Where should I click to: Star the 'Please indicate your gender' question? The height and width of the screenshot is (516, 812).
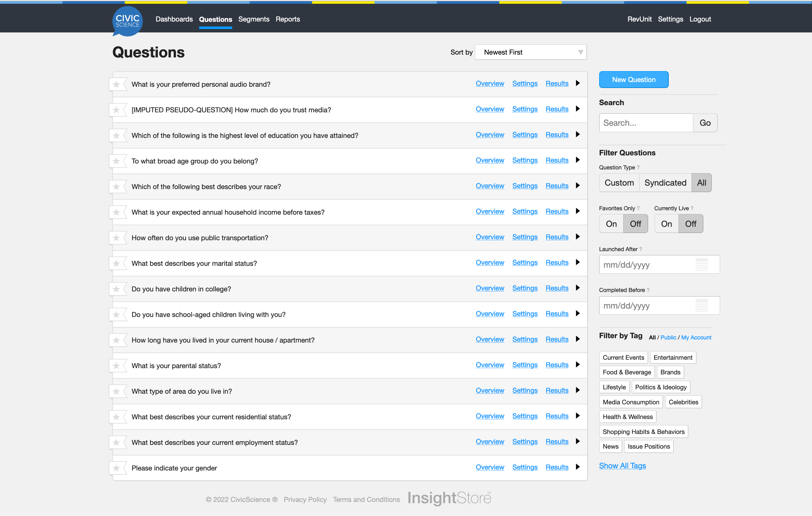116,468
